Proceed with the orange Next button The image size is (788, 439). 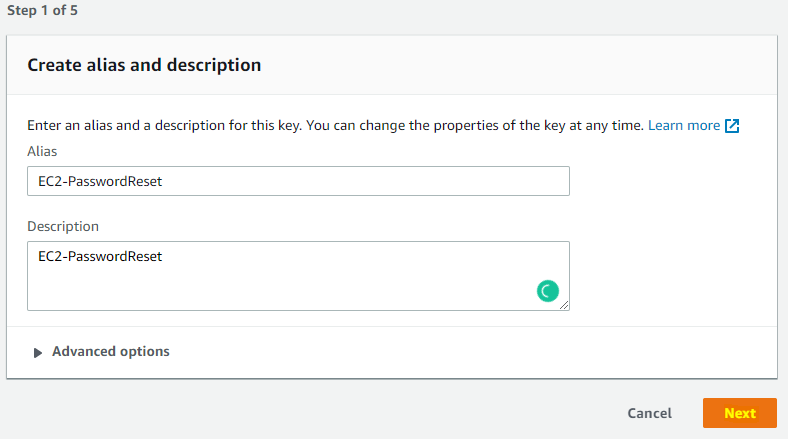[740, 413]
